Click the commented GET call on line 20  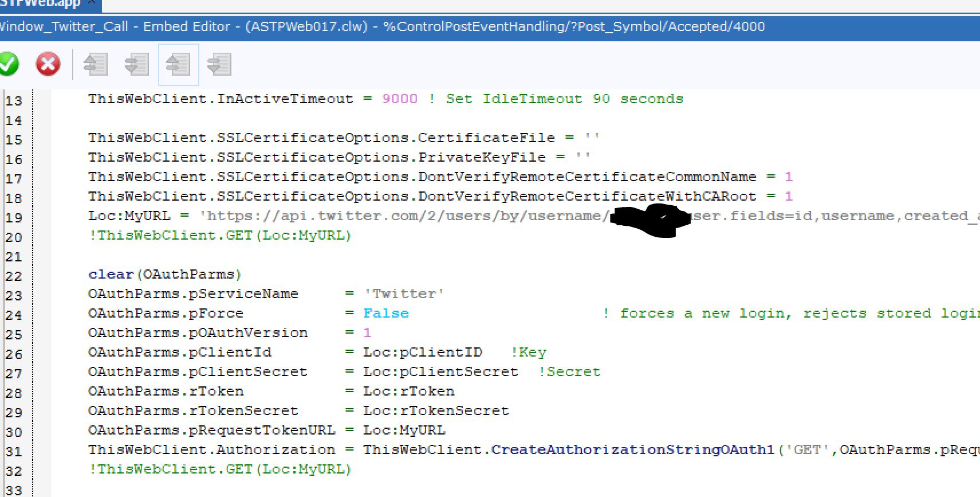220,235
